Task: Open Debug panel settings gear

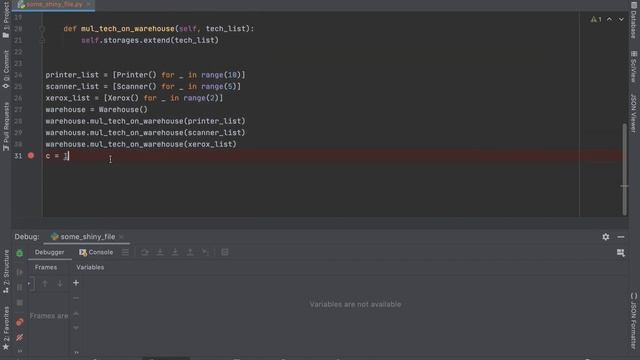Action: 606,237
